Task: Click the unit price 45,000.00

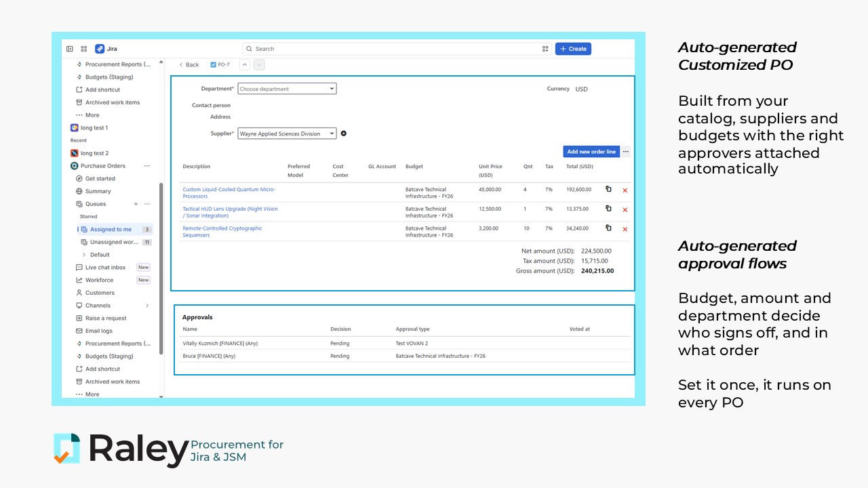Action: point(490,190)
